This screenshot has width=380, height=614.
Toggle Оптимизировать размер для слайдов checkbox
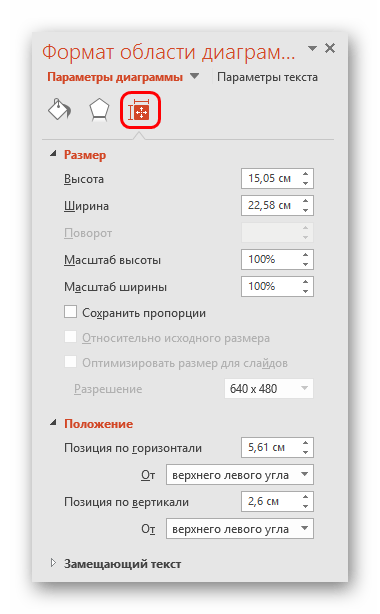[71, 362]
